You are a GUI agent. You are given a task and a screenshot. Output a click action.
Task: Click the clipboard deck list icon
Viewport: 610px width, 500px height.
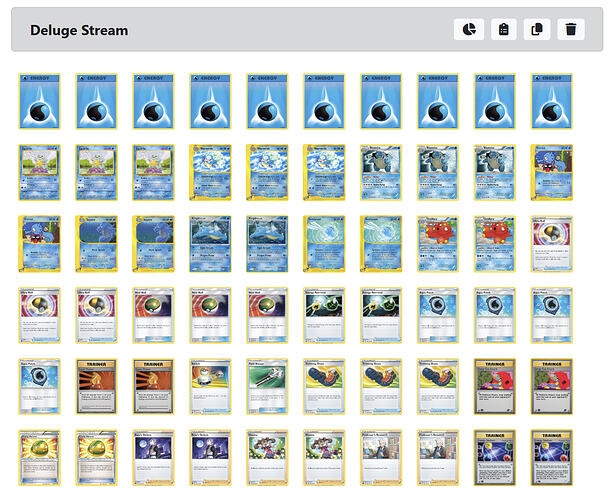pos(504,29)
